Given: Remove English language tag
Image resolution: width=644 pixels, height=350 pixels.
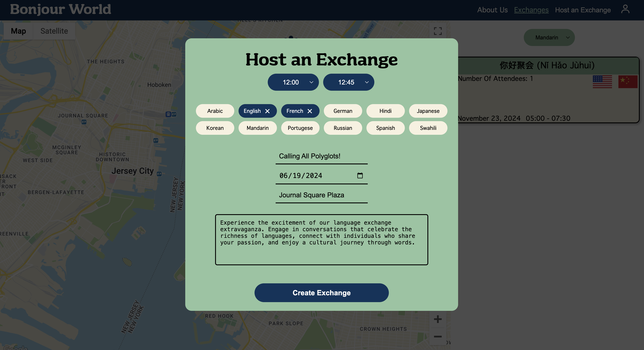Looking at the screenshot, I should [268, 111].
